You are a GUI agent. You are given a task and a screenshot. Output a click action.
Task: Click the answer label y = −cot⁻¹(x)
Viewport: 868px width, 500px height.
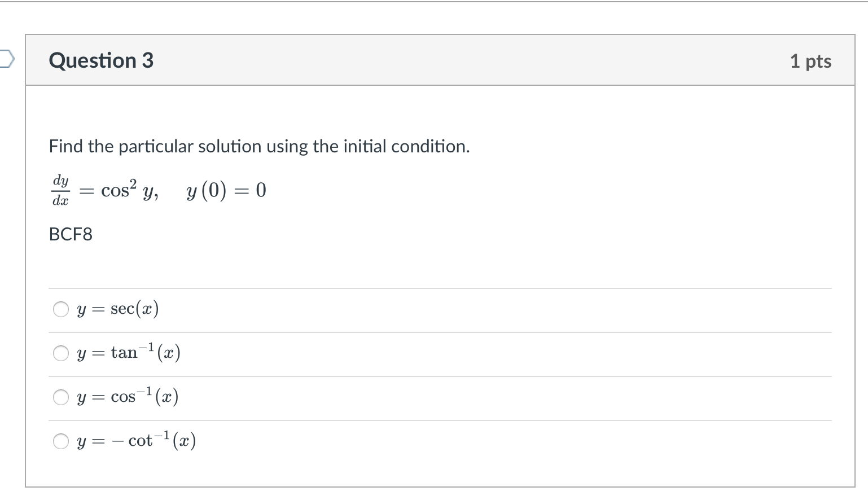pyautogui.click(x=135, y=440)
